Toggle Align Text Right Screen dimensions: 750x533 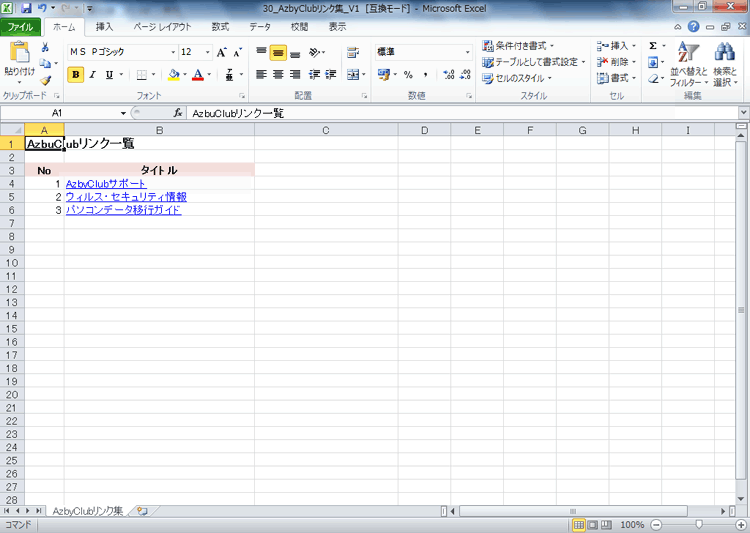pyautogui.click(x=295, y=75)
